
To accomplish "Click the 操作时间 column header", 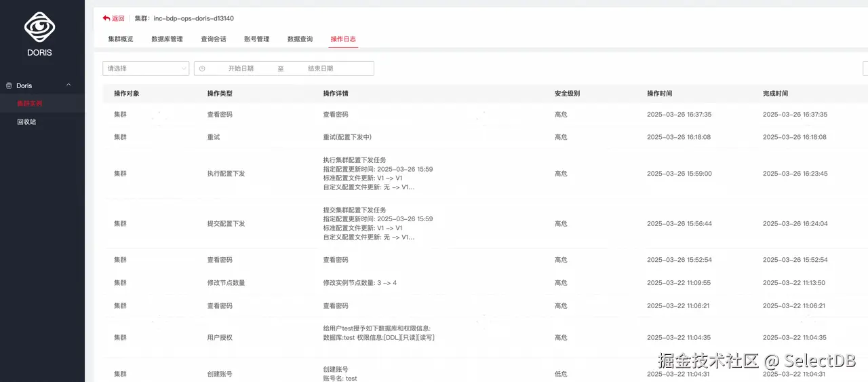I will [659, 94].
